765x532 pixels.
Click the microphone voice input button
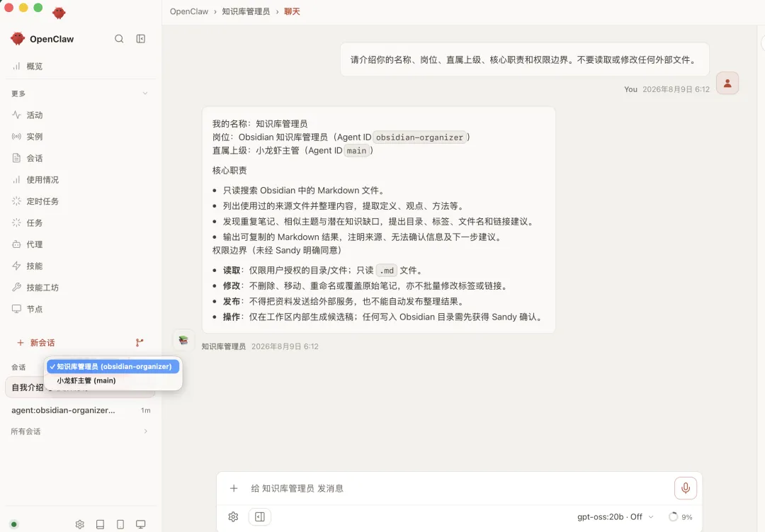pyautogui.click(x=686, y=488)
